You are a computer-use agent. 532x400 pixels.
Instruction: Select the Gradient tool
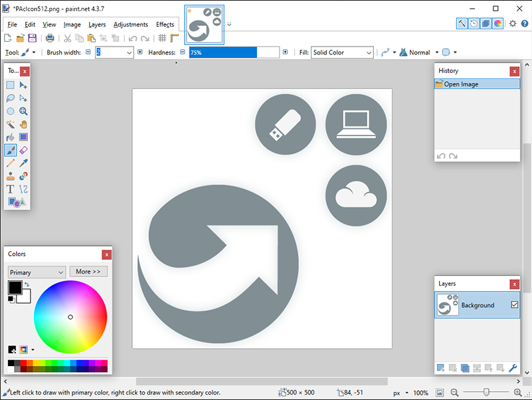coord(23,137)
